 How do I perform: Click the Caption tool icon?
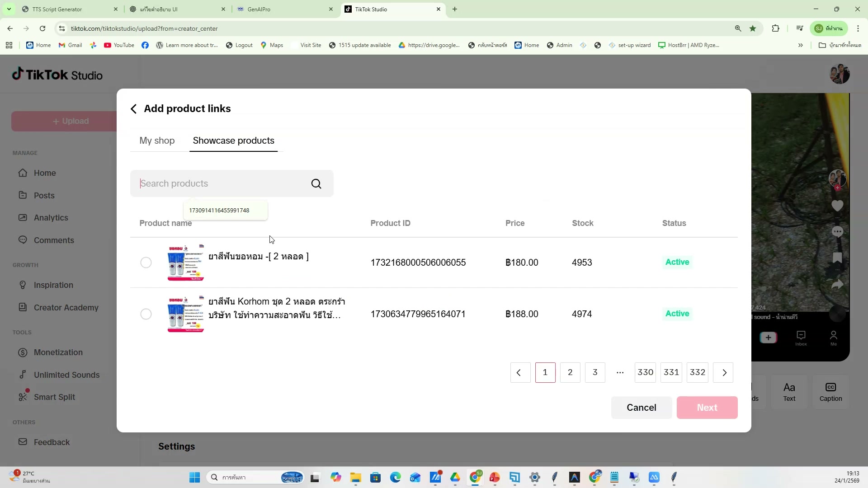[830, 388]
